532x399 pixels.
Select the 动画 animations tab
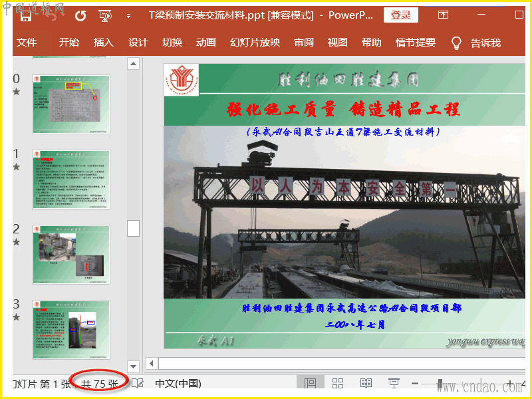tap(206, 43)
